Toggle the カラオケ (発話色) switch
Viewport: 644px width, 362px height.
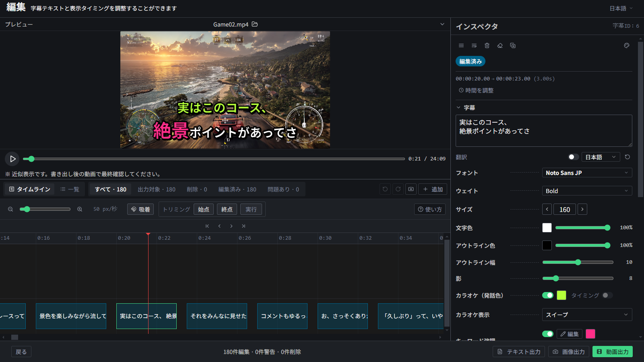(548, 295)
